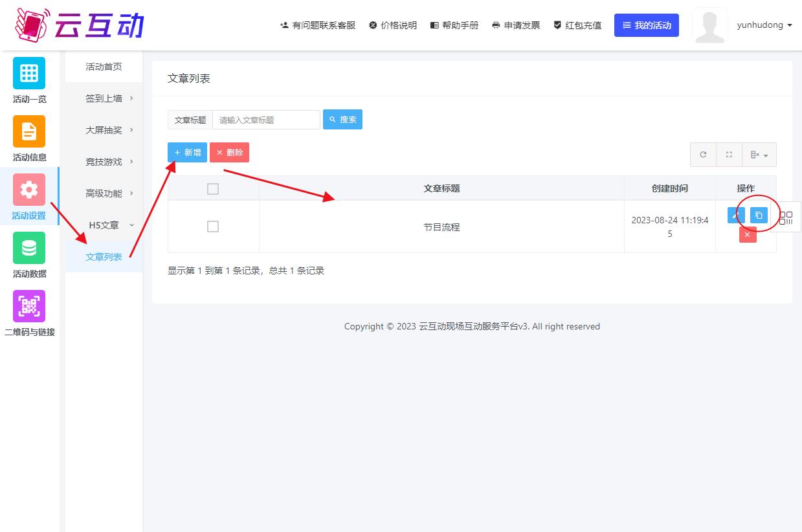
Task: Focus the 文章标题 search input field
Action: click(266, 120)
